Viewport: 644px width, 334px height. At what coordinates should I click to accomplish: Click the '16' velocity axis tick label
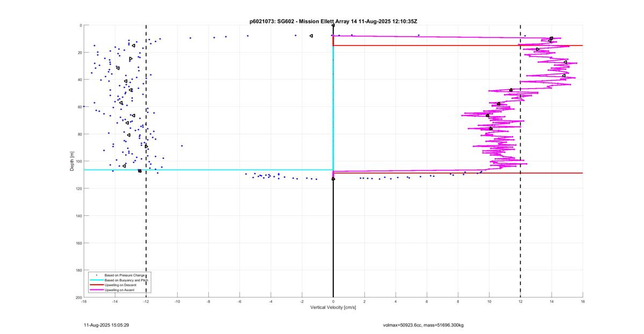tap(583, 301)
